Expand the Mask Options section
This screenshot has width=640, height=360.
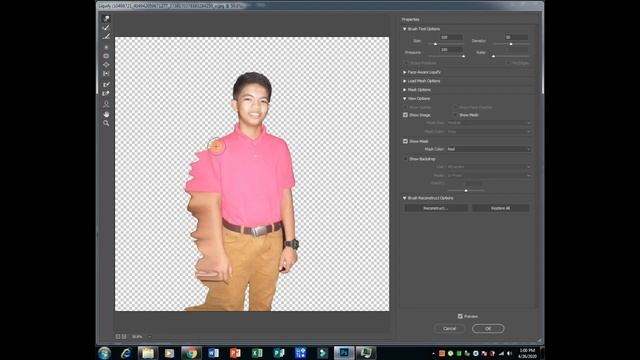click(404, 90)
